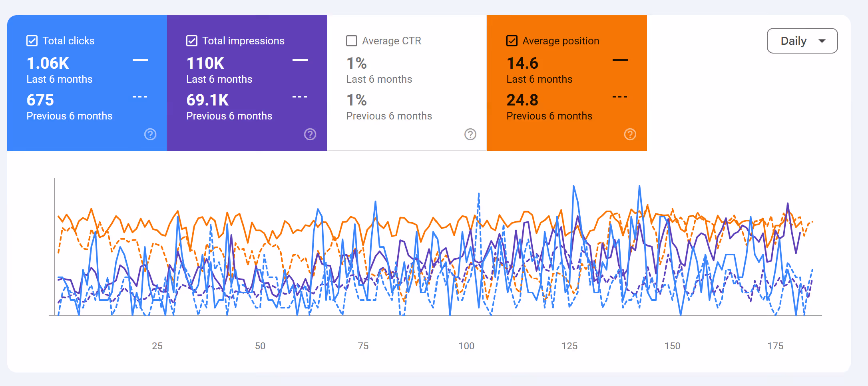Click the Daily dropdown arrow

[x=822, y=41]
